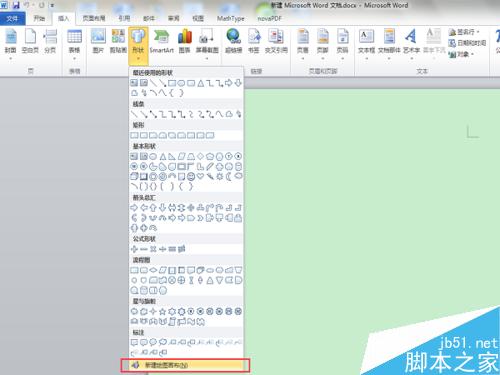Open the MathType tab

230,18
